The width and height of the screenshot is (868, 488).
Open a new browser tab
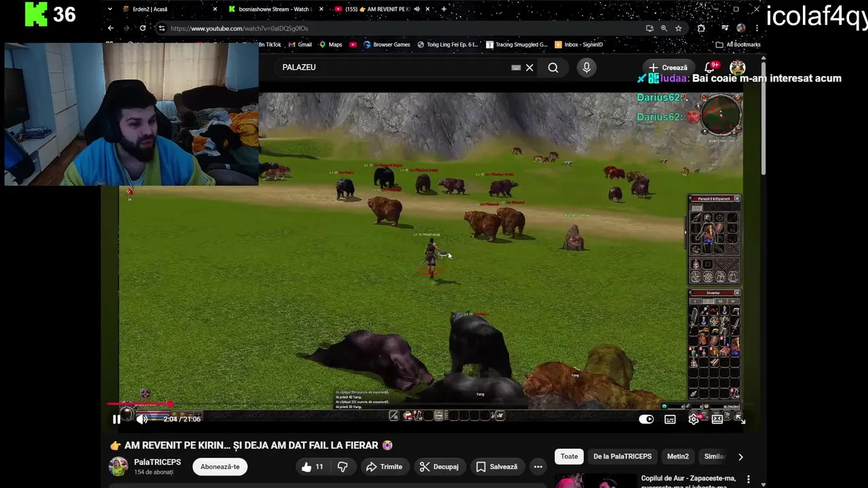point(443,9)
